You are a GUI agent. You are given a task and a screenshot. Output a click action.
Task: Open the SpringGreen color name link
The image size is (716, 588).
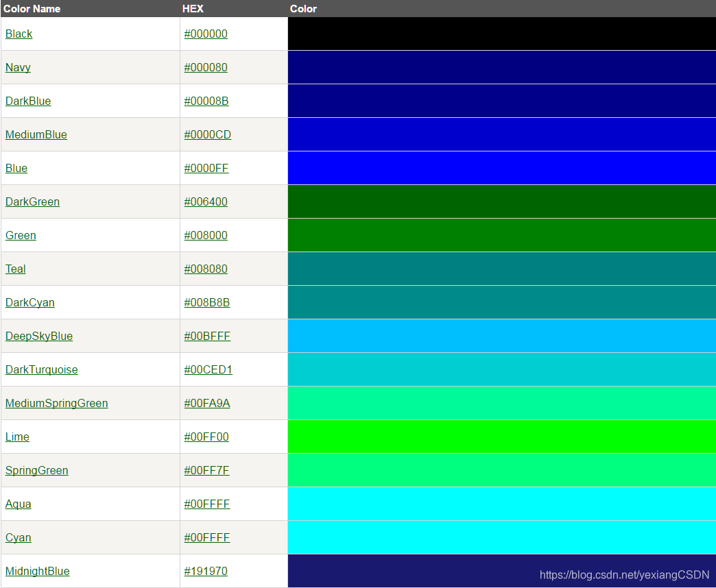(36, 470)
